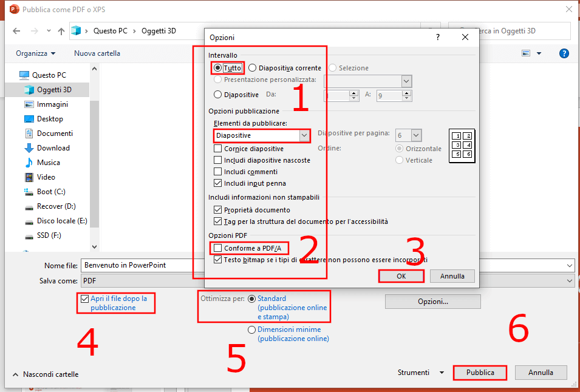Image resolution: width=580 pixels, height=392 pixels.
Task: Click the back navigation arrow
Action: [16, 31]
